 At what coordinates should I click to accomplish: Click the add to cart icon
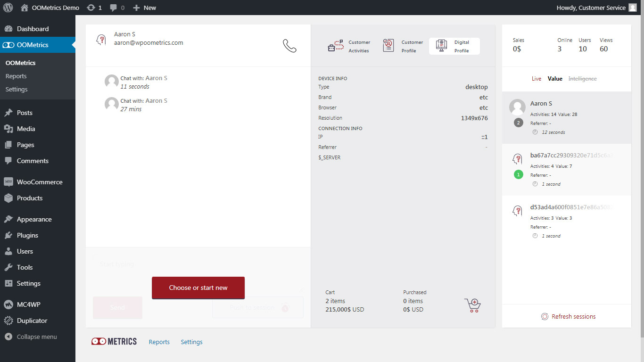[x=472, y=305]
